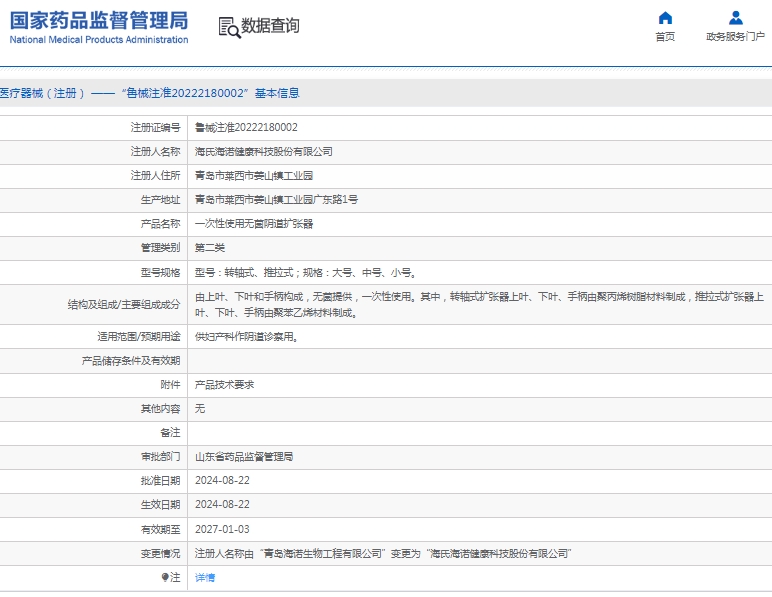Click the 医疗器械（注册）基本信息 heading
772x597 pixels.
(149, 93)
